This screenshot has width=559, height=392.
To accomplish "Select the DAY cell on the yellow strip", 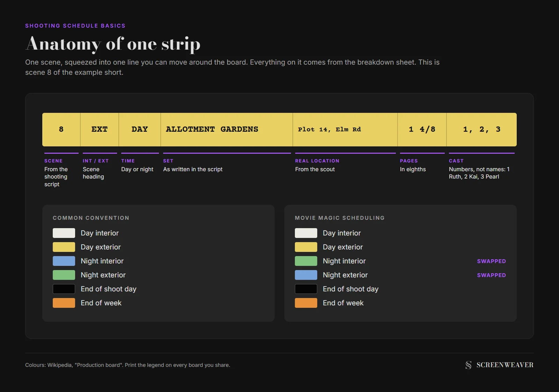I will tap(140, 130).
